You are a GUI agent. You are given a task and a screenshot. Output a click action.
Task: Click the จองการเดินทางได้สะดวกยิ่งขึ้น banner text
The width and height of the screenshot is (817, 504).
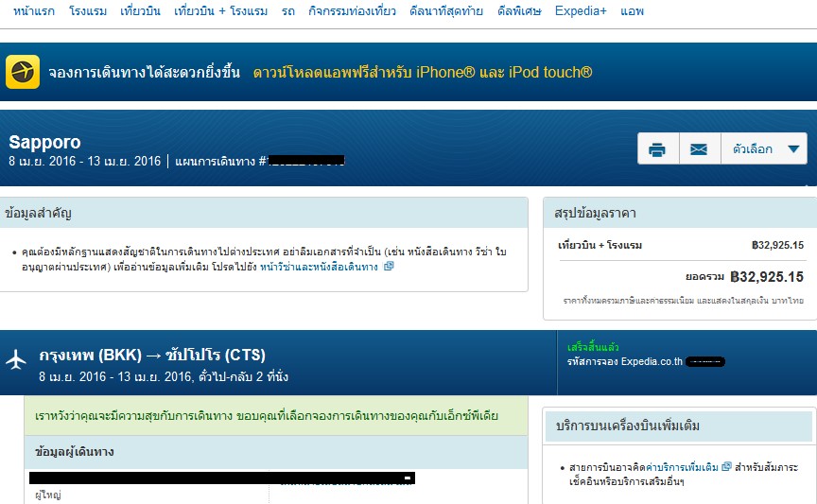click(x=145, y=72)
